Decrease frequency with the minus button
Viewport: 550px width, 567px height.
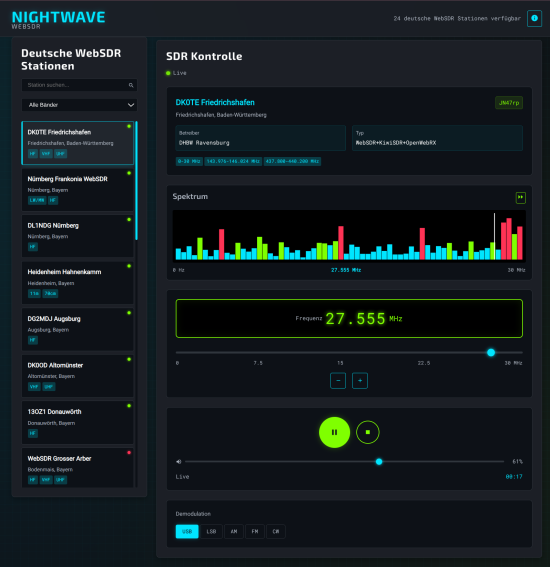tap(338, 381)
